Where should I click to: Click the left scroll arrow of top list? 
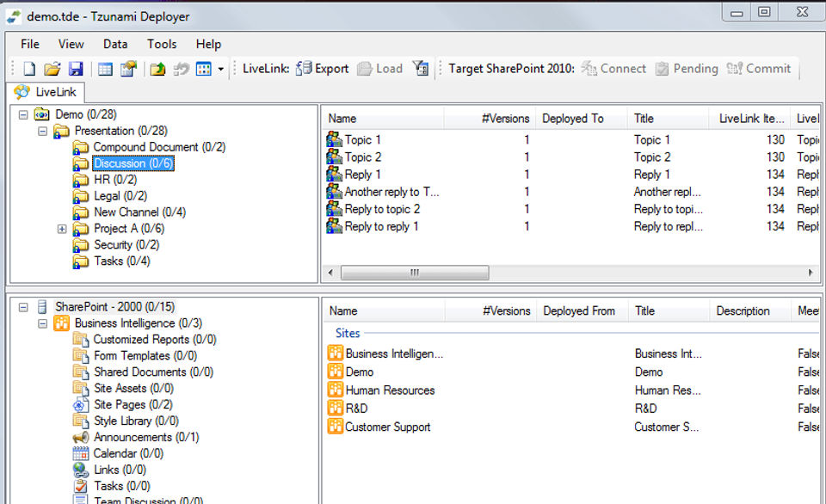click(330, 273)
